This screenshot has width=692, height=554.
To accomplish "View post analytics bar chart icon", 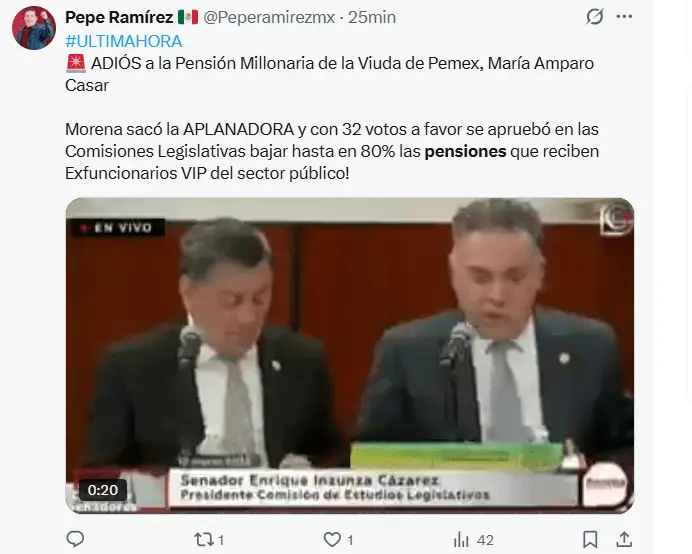I will pos(473,539).
